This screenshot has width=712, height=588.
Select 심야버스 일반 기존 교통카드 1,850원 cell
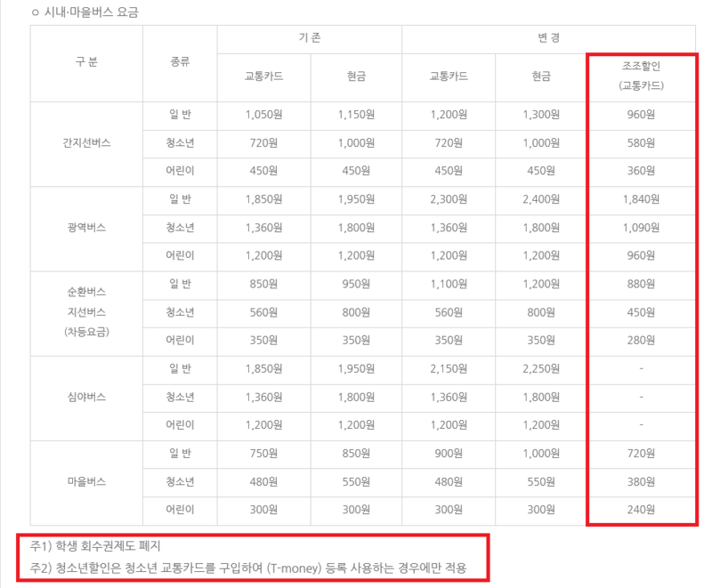[263, 369]
